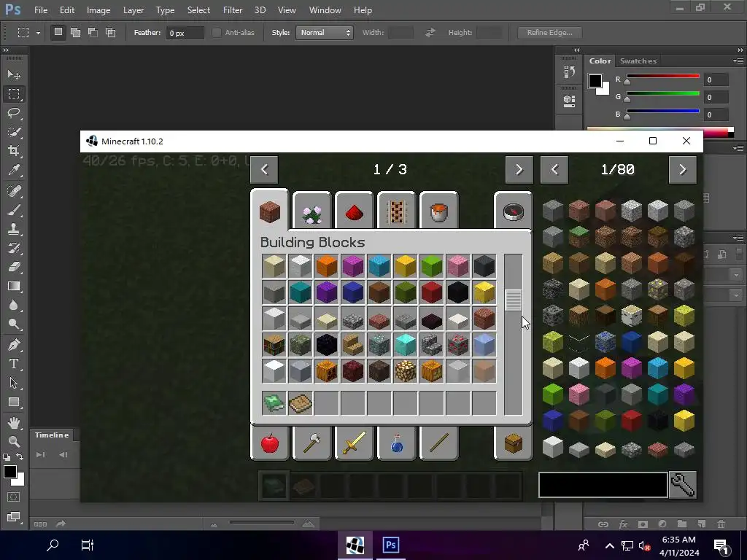Image resolution: width=747 pixels, height=560 pixels.
Task: Select the Eraser tool
Action: pyautogui.click(x=14, y=267)
